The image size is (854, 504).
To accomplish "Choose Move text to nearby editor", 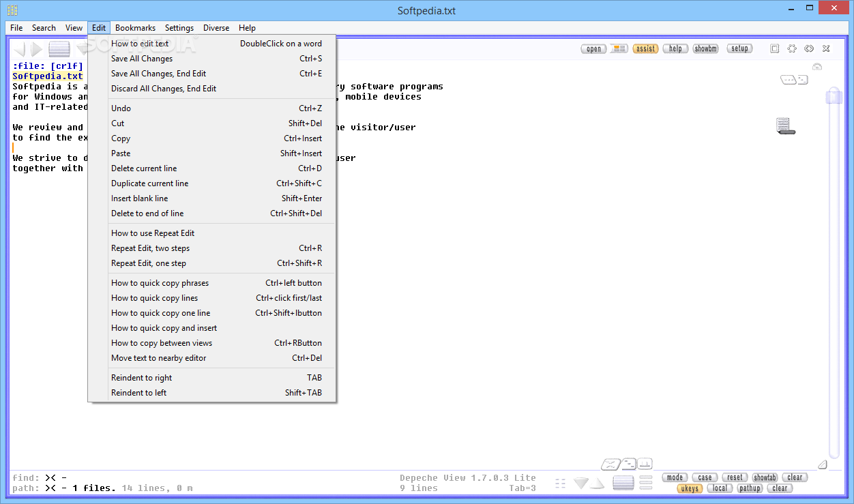I will 212,358.
